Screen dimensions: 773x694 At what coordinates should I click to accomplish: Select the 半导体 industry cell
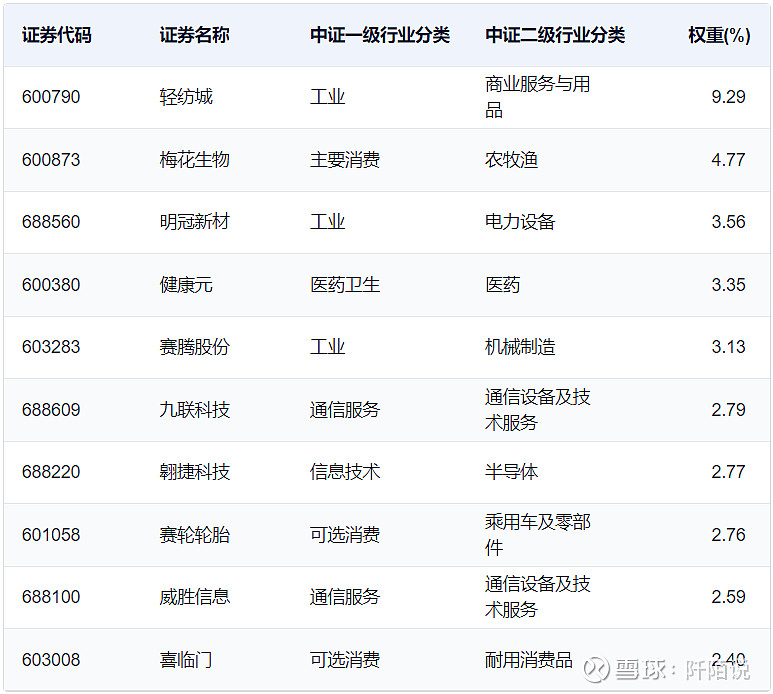tap(511, 472)
